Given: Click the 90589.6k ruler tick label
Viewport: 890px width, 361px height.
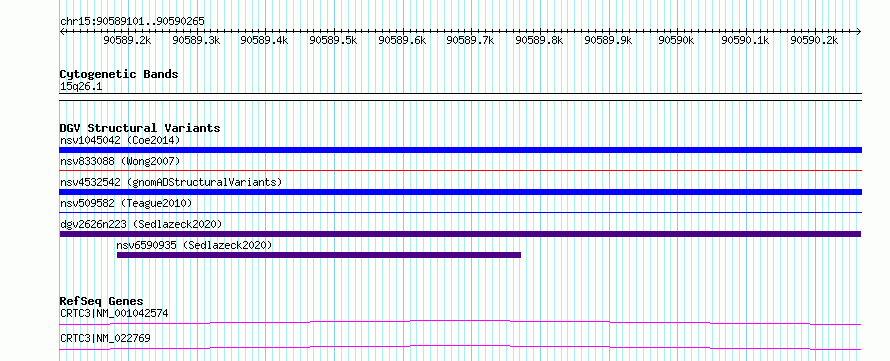Looking at the screenshot, I should coord(402,40).
